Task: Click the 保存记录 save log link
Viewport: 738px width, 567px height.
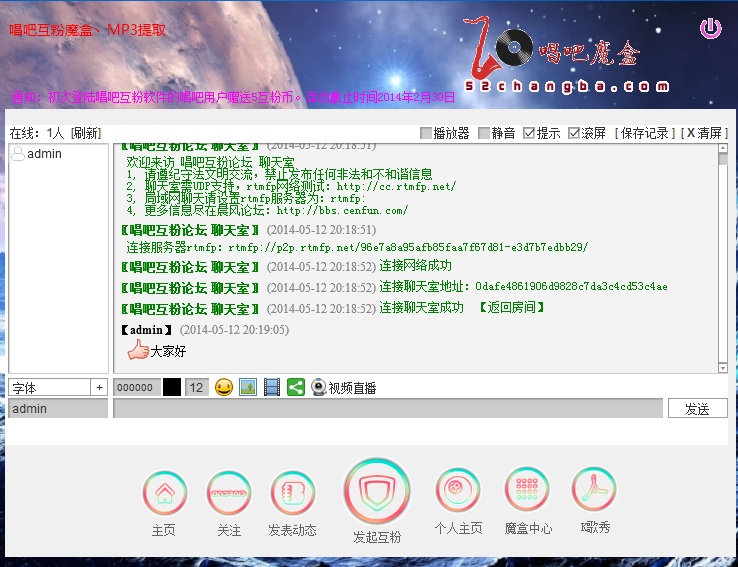Action: point(645,133)
